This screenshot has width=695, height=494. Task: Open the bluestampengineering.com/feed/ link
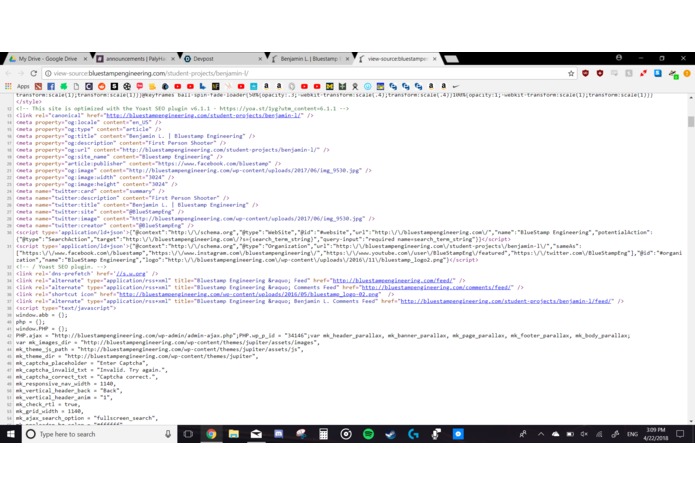coord(392,280)
